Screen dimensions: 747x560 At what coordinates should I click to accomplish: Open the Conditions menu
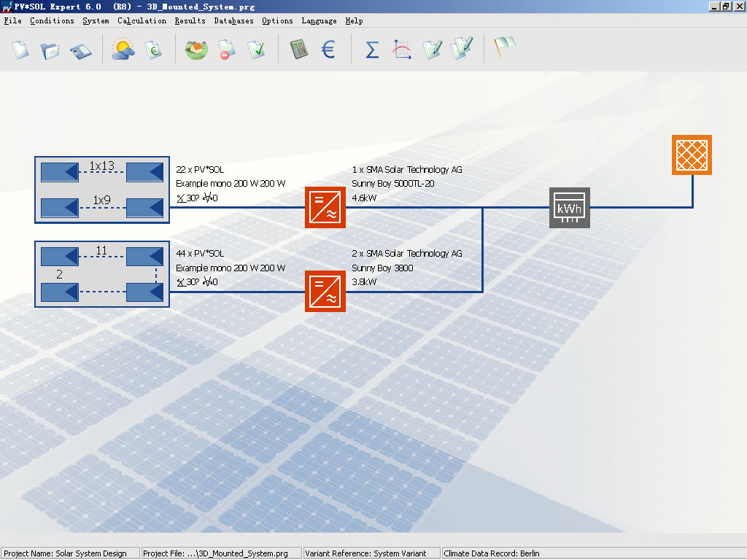point(52,21)
